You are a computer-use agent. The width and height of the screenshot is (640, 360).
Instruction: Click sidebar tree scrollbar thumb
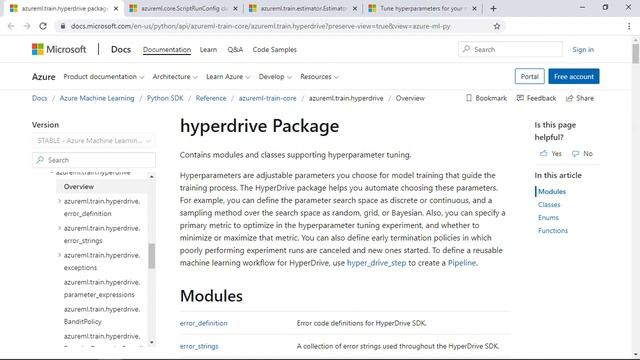(x=151, y=256)
